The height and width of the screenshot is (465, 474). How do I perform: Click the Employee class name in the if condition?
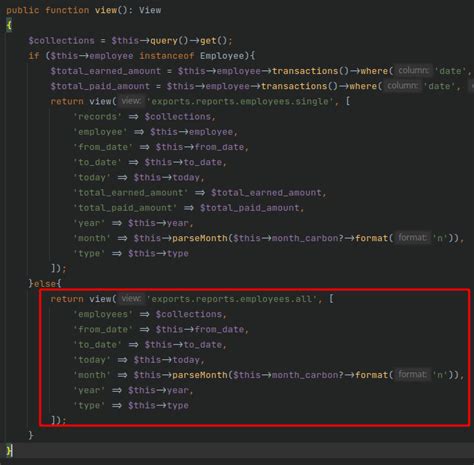pyautogui.click(x=222, y=56)
